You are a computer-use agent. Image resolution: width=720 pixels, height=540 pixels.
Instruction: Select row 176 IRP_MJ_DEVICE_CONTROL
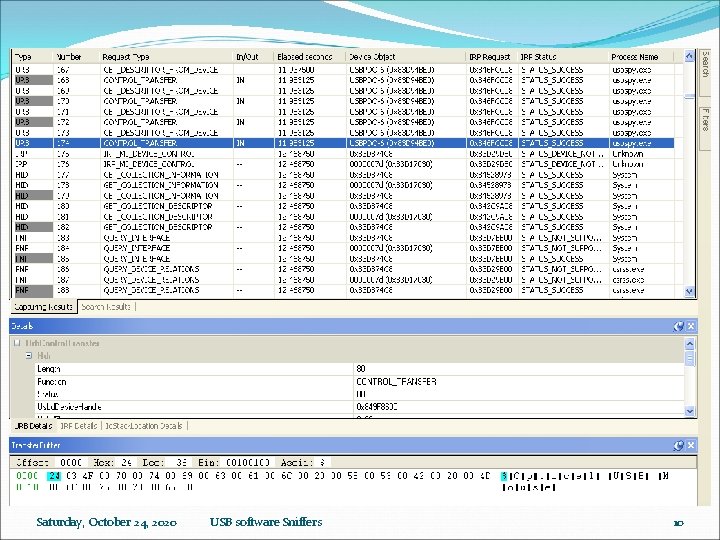click(343, 164)
